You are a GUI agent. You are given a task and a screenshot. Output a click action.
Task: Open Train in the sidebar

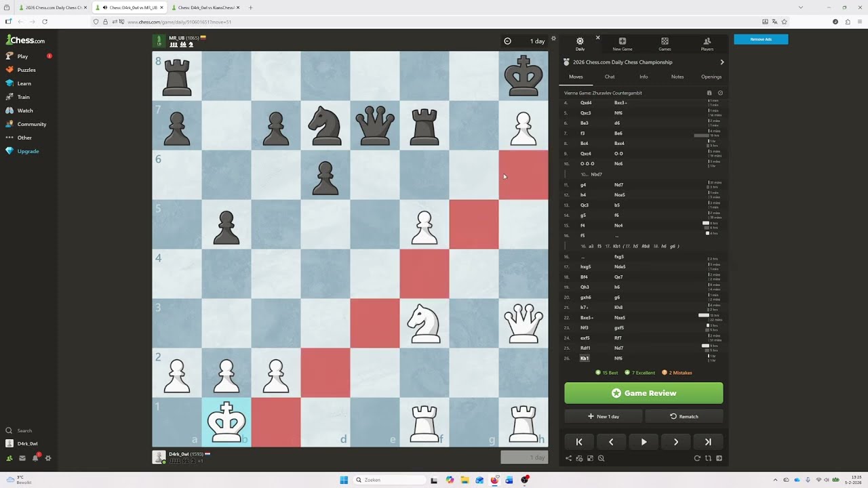pos(27,97)
